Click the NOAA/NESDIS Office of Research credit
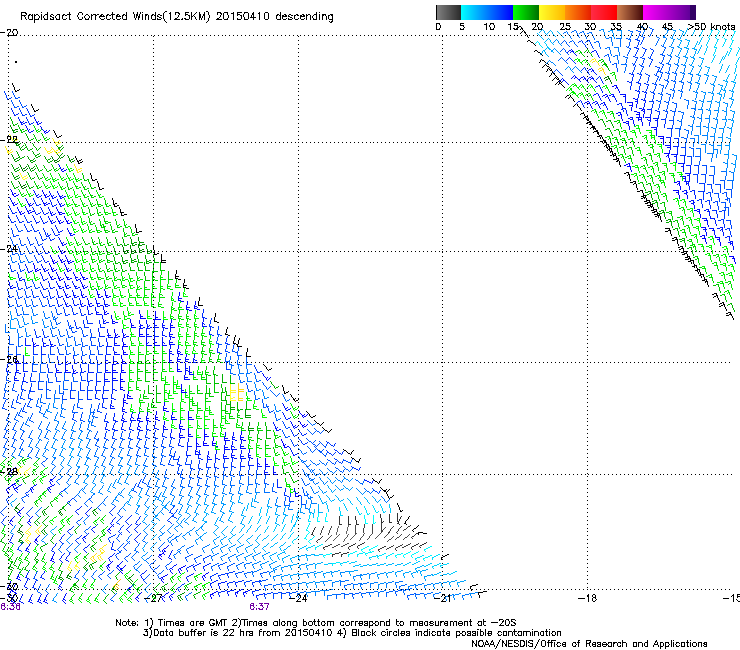The height and width of the screenshot is (650, 740). click(589, 644)
